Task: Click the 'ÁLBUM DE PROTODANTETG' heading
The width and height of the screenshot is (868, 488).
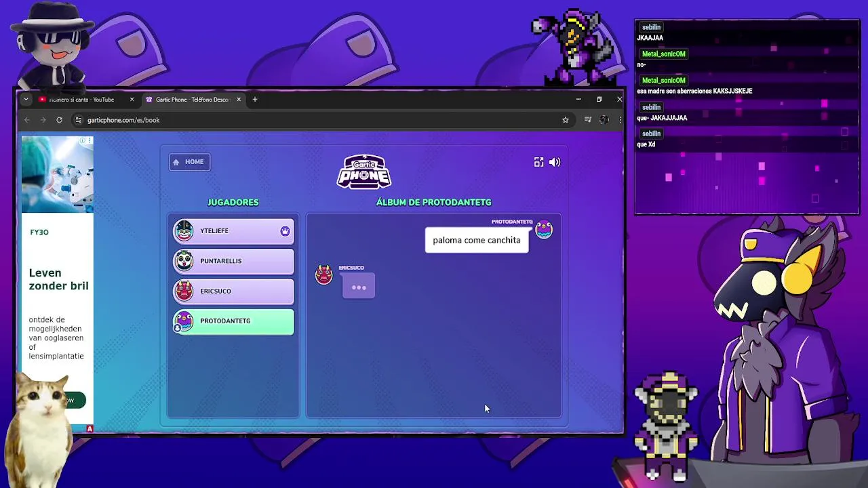Action: click(434, 202)
